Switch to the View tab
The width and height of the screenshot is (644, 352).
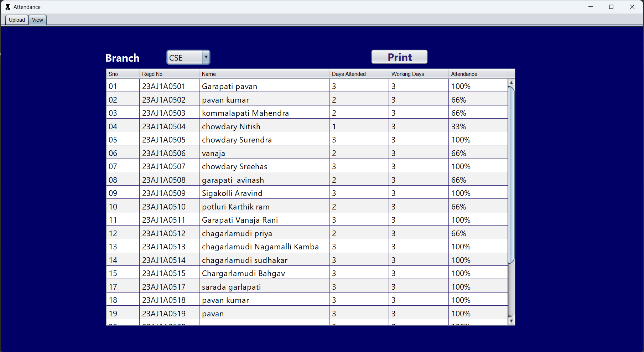37,20
